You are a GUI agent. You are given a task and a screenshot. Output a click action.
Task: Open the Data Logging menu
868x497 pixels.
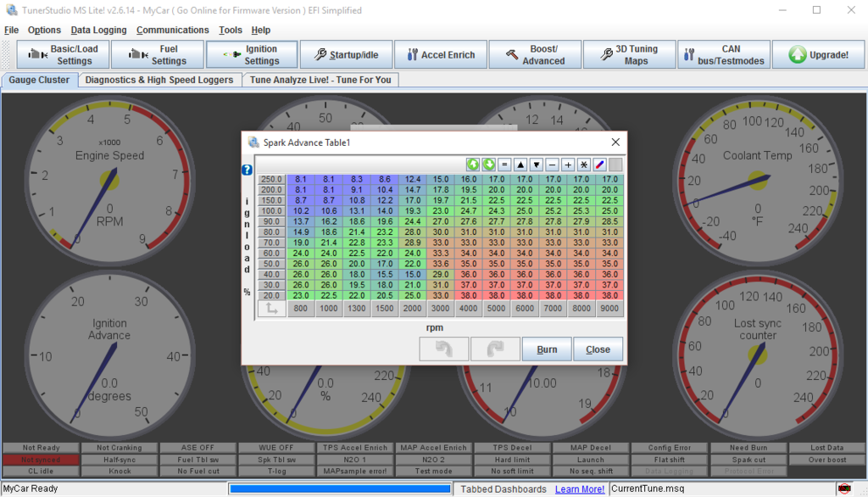pyautogui.click(x=98, y=30)
